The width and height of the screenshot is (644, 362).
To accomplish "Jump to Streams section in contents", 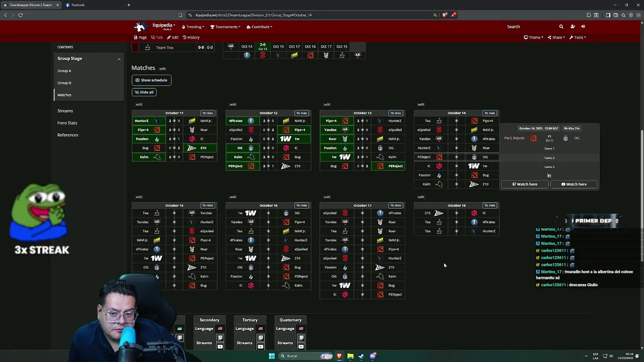I will (65, 111).
